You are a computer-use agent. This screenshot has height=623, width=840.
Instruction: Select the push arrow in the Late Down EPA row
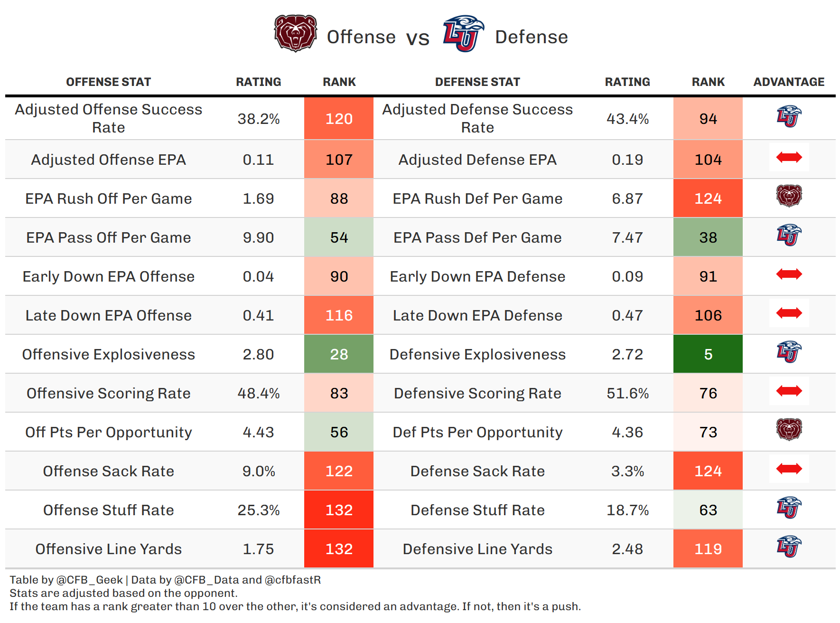(789, 313)
